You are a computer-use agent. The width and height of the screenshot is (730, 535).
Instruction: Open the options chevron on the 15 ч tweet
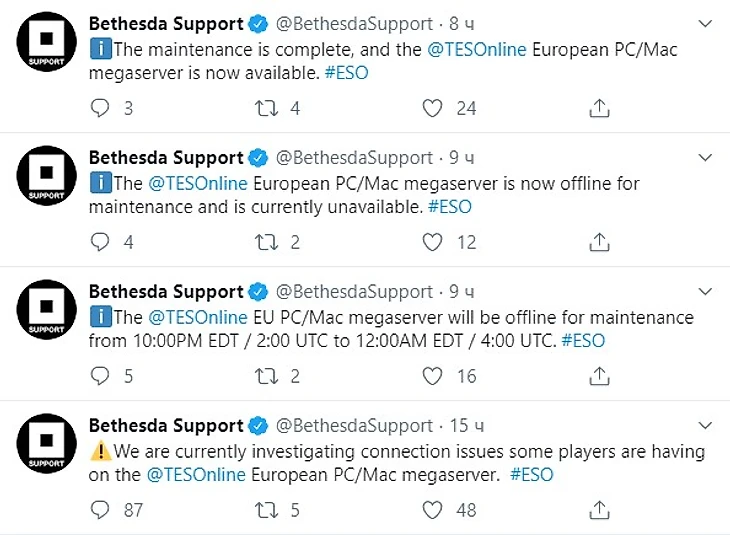705,426
